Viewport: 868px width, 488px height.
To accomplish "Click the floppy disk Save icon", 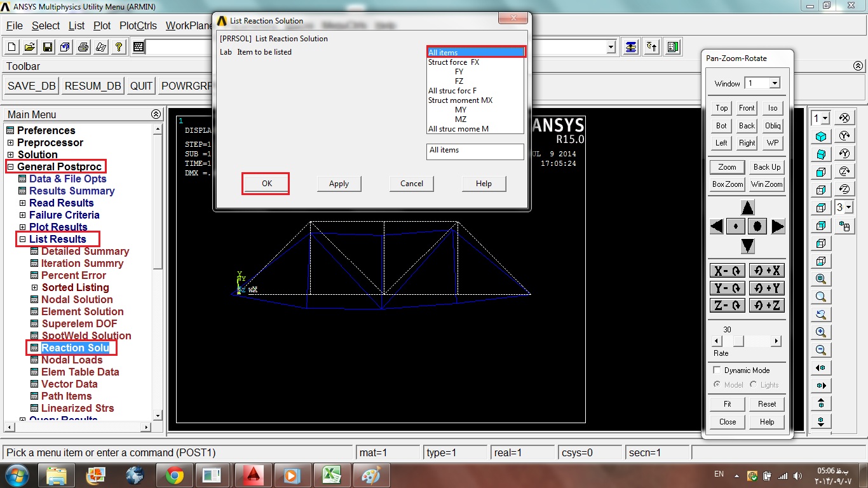I will click(48, 47).
